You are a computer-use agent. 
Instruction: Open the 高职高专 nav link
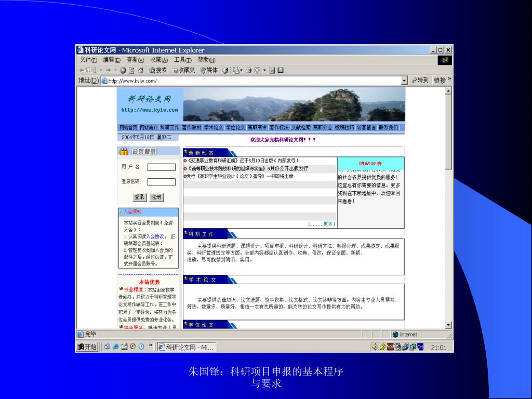pyautogui.click(x=257, y=128)
